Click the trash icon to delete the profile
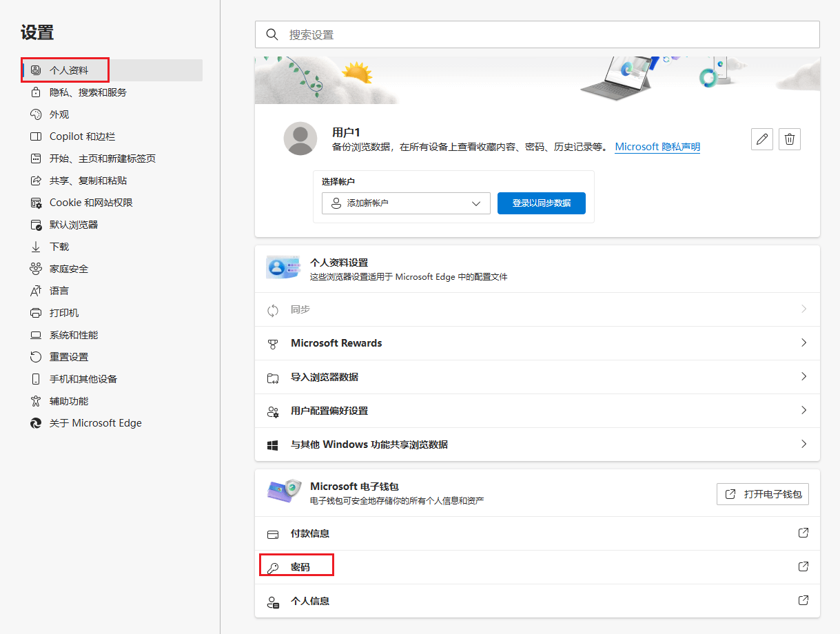 (789, 139)
